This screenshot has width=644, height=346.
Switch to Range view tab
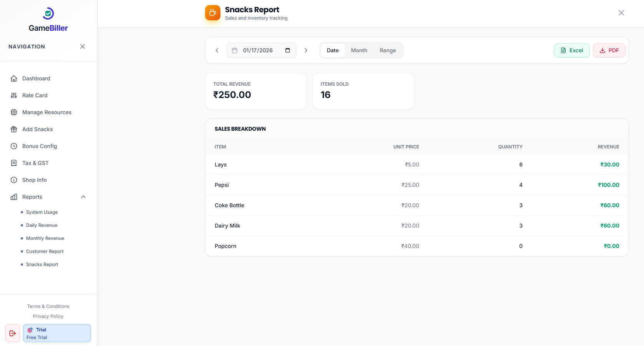click(x=388, y=50)
